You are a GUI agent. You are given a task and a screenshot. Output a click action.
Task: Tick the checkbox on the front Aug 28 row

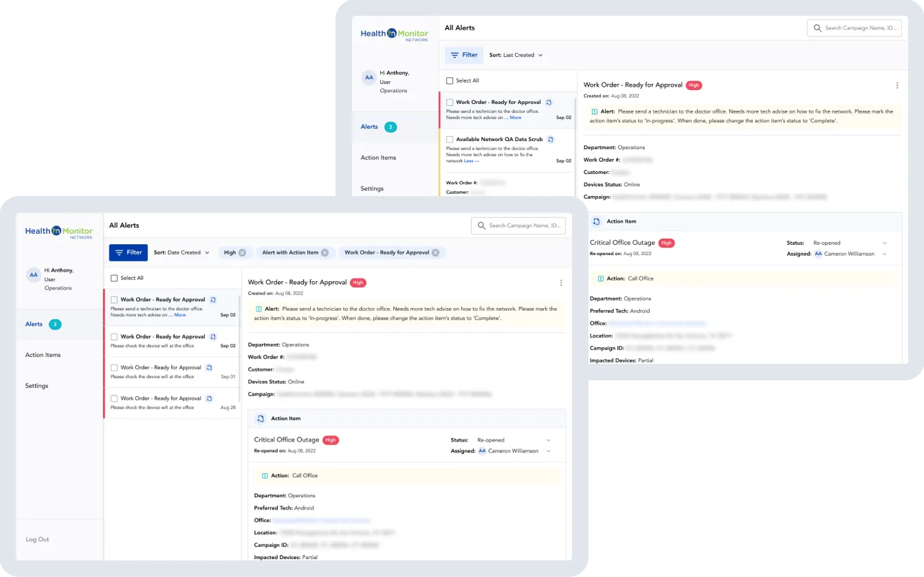114,399
